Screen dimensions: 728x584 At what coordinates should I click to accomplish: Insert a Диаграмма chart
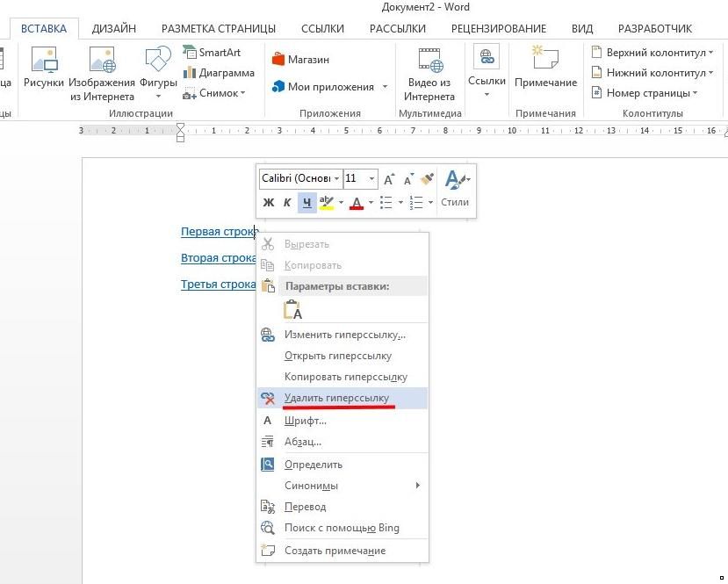tap(219, 73)
